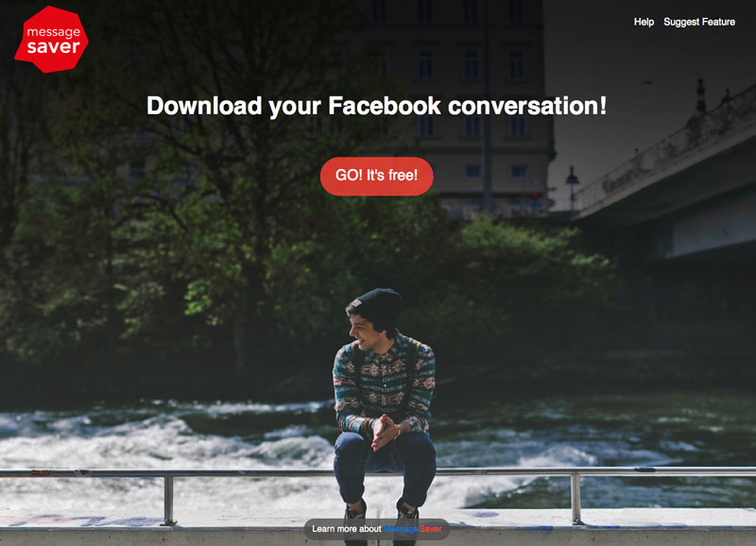This screenshot has height=546, width=756.
Task: Click the red Saver text at the bottom
Action: [430, 529]
